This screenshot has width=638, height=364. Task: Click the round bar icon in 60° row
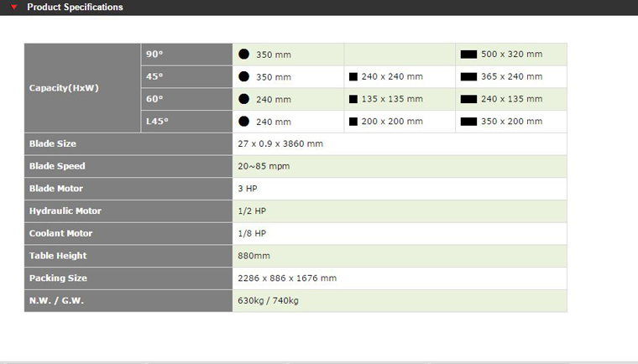click(244, 99)
